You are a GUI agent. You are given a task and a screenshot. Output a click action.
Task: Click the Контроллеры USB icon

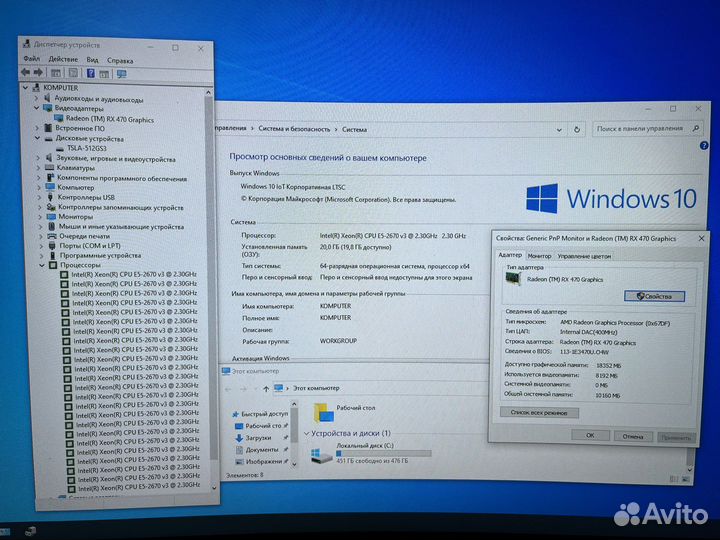pyautogui.click(x=51, y=197)
